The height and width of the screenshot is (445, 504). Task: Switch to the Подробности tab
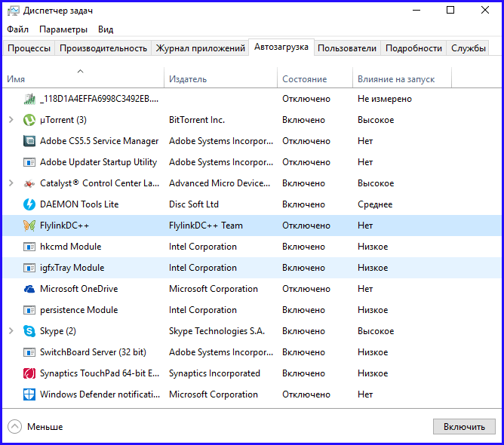413,48
